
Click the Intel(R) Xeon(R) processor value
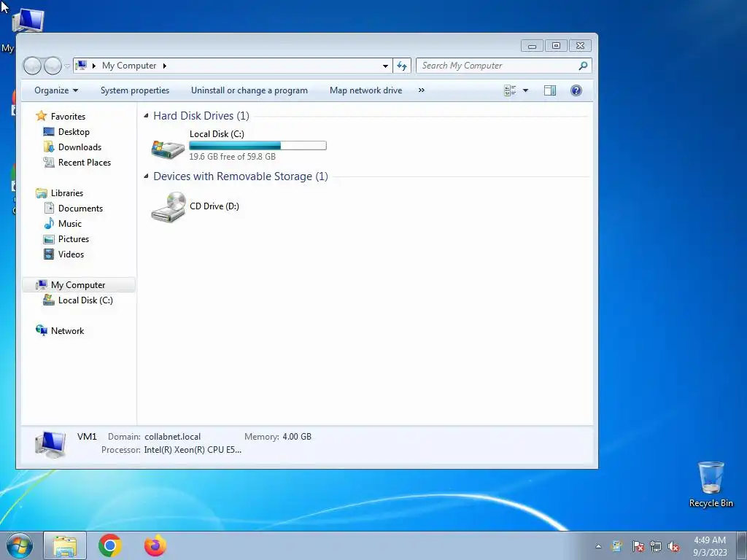tap(193, 450)
